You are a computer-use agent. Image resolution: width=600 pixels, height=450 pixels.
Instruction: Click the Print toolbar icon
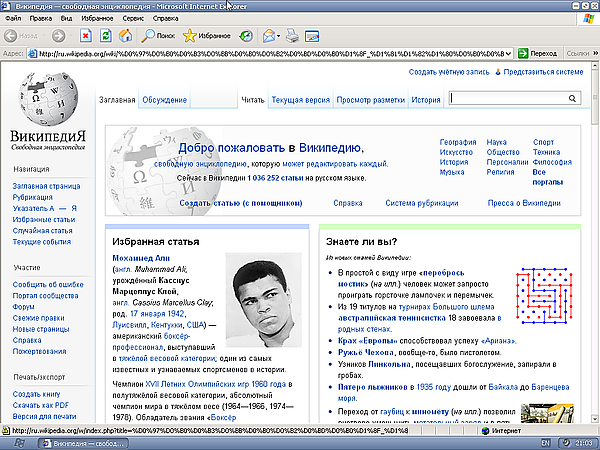click(x=293, y=35)
